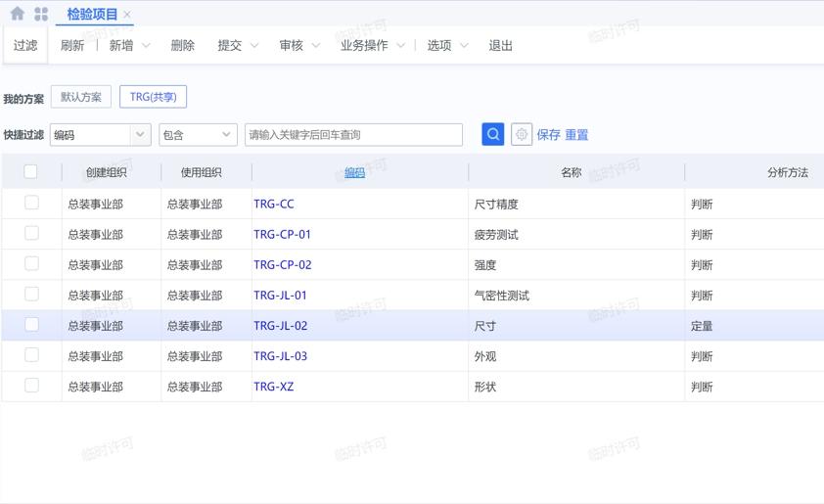Select the 默认方案 scheme
Image resolution: width=824 pixels, height=504 pixels.
pyautogui.click(x=80, y=97)
